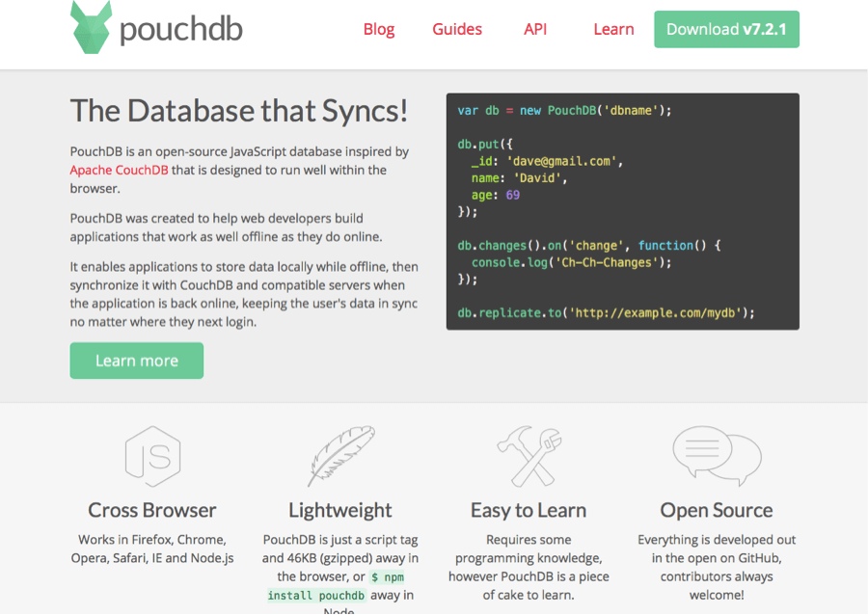The image size is (868, 615).
Task: Click 'Requires some programming knowledge' text
Action: [x=529, y=548]
